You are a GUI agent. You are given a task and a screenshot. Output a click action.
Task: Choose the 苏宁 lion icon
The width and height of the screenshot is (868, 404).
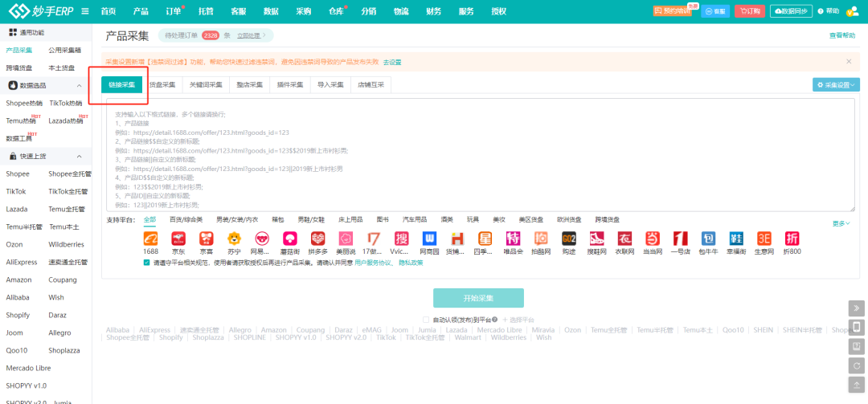pyautogui.click(x=234, y=239)
